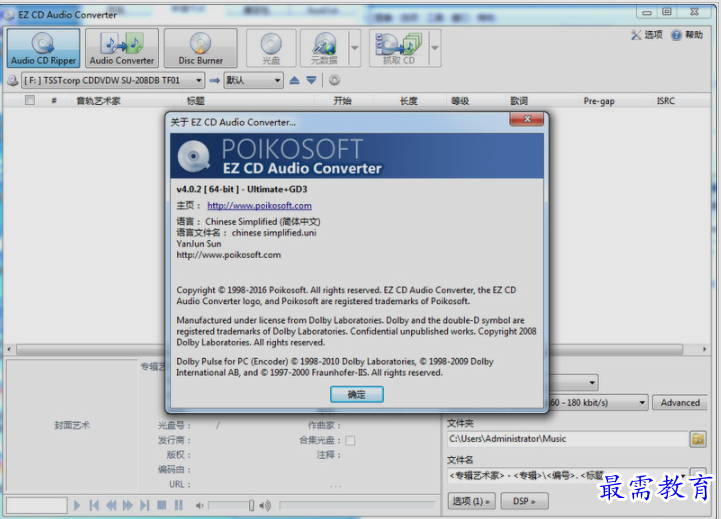Image resolution: width=721 pixels, height=519 pixels.
Task: Switch to Disc Burner mode
Action: 200,48
